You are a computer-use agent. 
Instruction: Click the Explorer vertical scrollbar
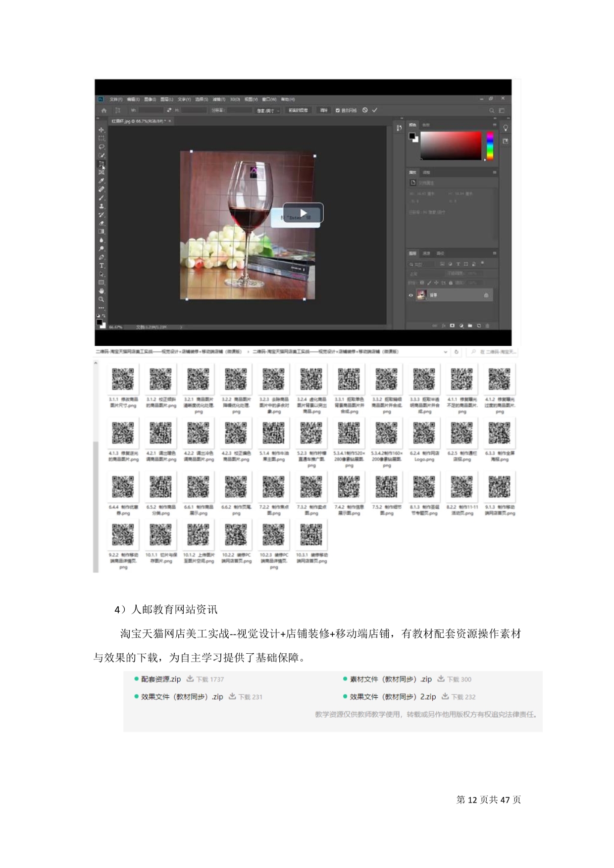click(x=96, y=465)
